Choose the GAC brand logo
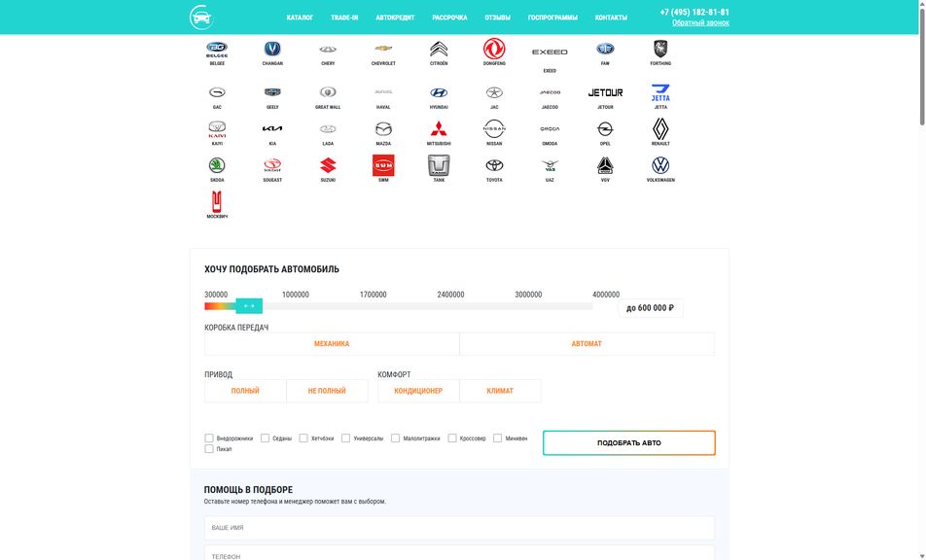This screenshot has height=560, width=926. point(217,92)
